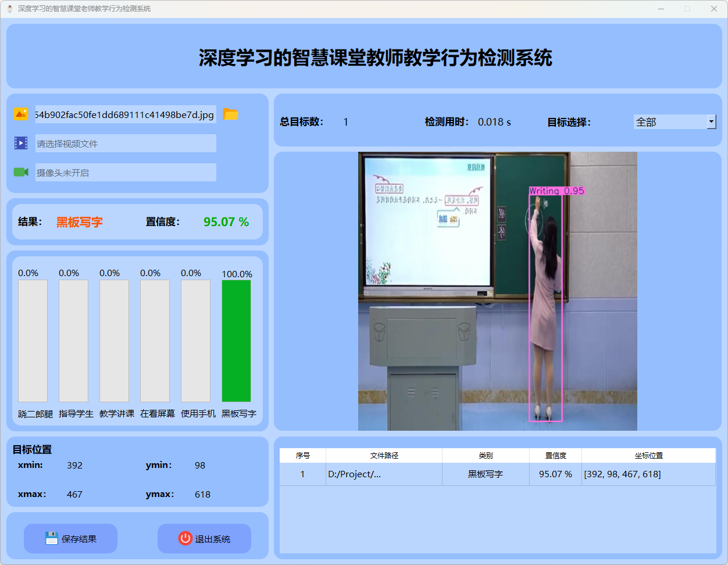The image size is (728, 565).
Task: Click the video file film icon
Action: [x=21, y=143]
